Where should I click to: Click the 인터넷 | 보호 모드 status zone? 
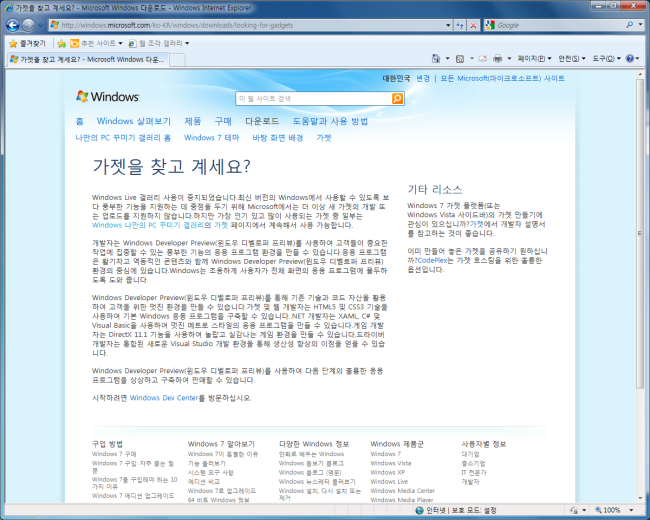pyautogui.click(x=456, y=510)
